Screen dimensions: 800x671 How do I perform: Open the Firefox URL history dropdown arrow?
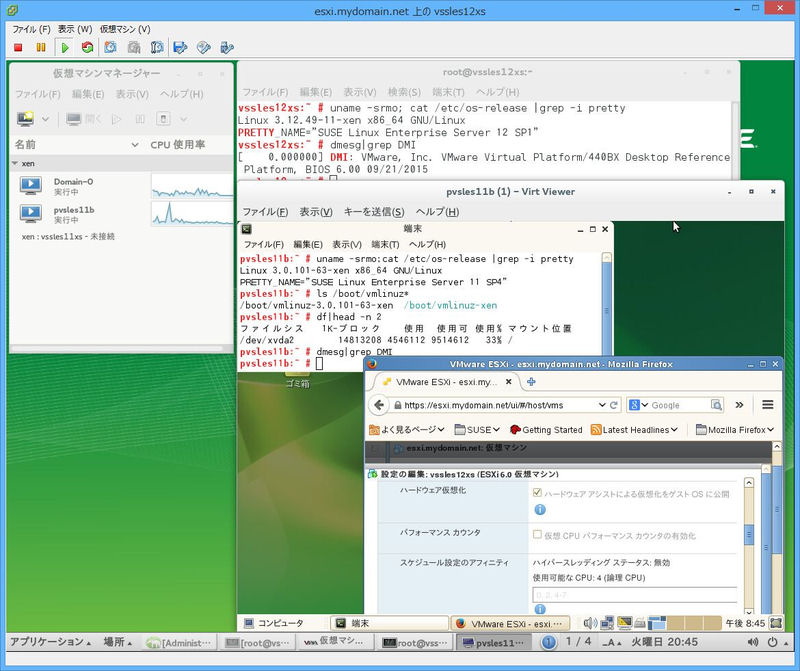pos(602,405)
